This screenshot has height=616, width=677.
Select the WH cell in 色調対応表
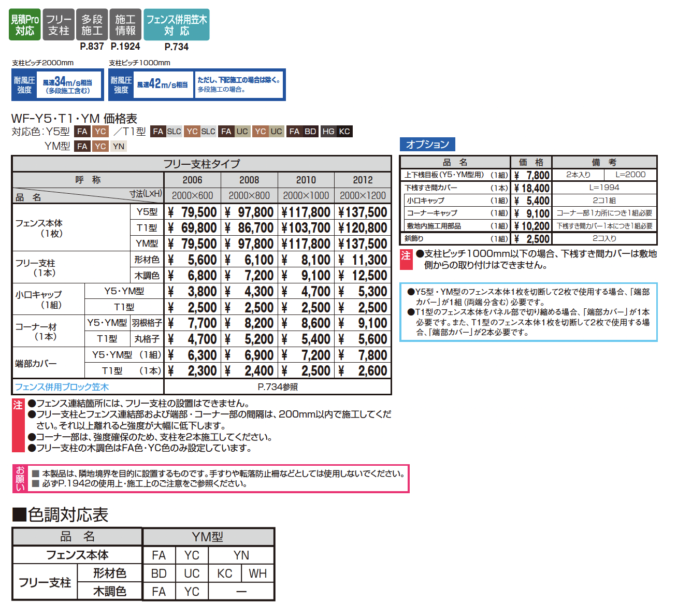257,574
